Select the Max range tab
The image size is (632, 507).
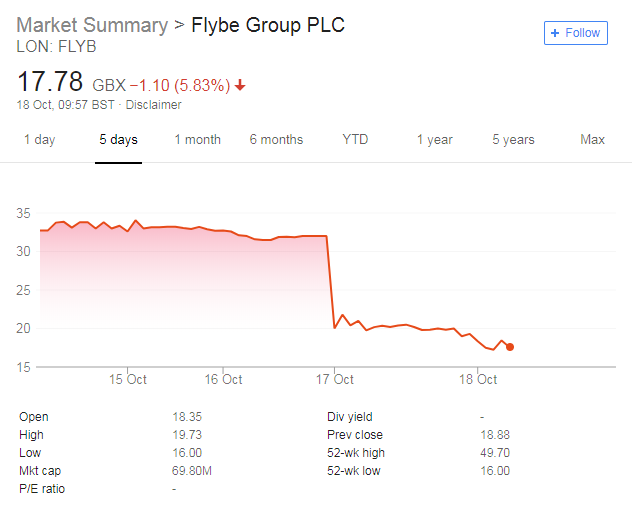click(592, 140)
